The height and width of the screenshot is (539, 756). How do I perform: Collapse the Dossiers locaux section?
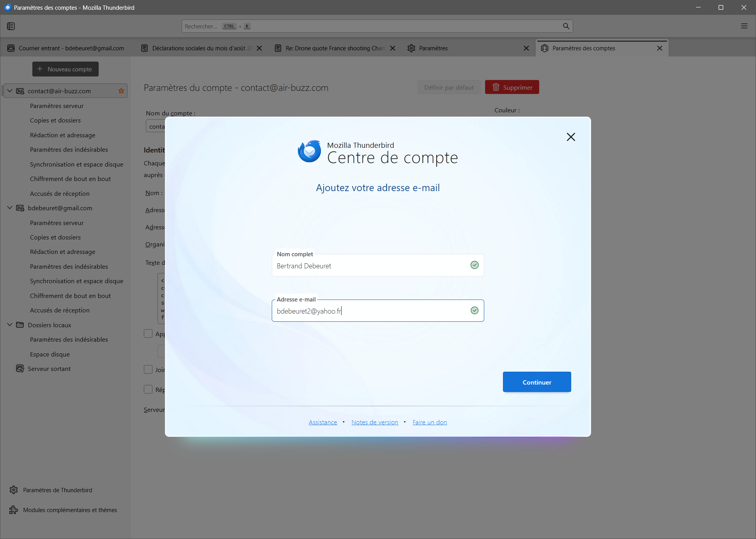tap(10, 324)
